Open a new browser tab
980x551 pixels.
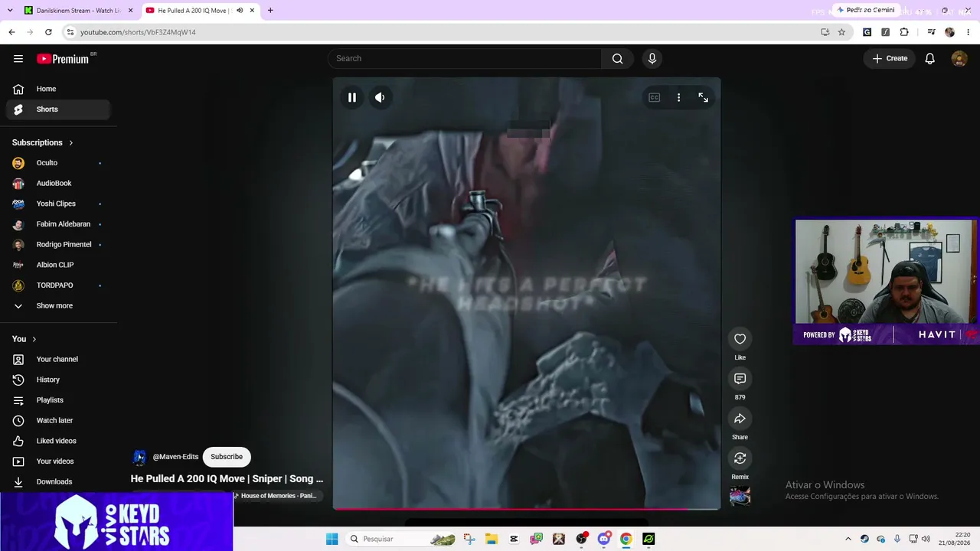pyautogui.click(x=270, y=11)
